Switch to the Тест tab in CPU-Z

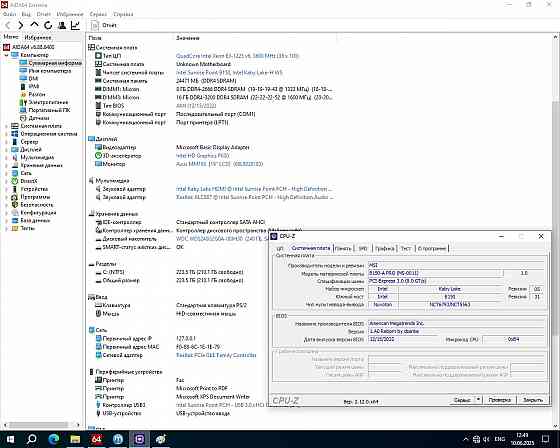406,248
